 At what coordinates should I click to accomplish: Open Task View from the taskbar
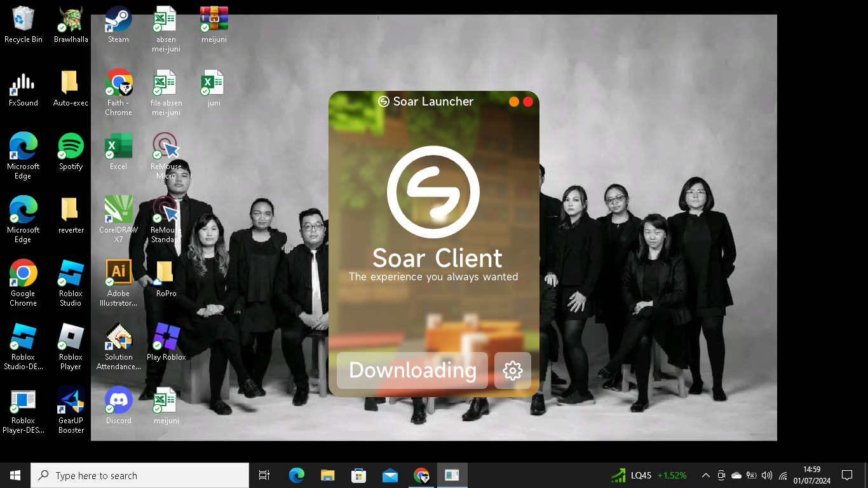click(x=264, y=475)
